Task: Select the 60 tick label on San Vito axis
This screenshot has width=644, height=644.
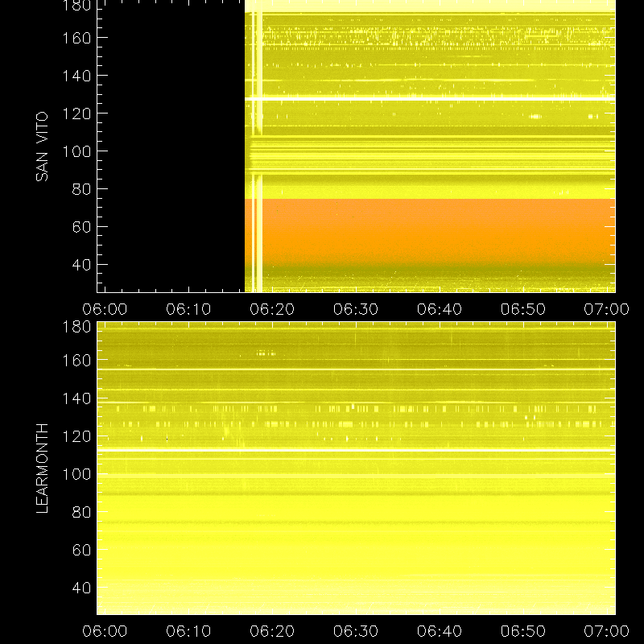Action: [x=82, y=227]
